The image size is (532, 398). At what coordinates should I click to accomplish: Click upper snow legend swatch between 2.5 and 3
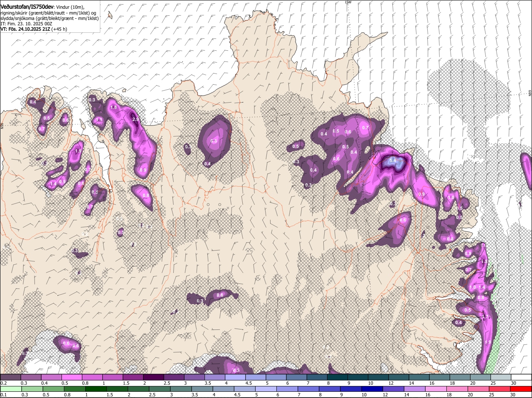174,377
